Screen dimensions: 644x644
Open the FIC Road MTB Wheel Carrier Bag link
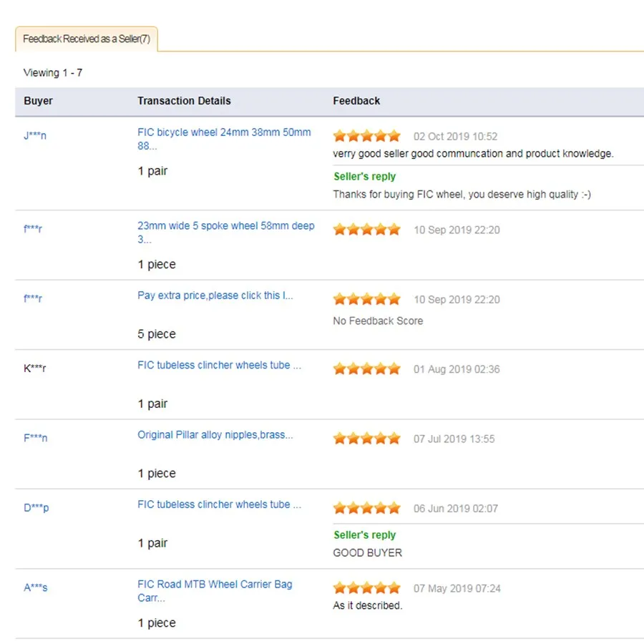215,591
